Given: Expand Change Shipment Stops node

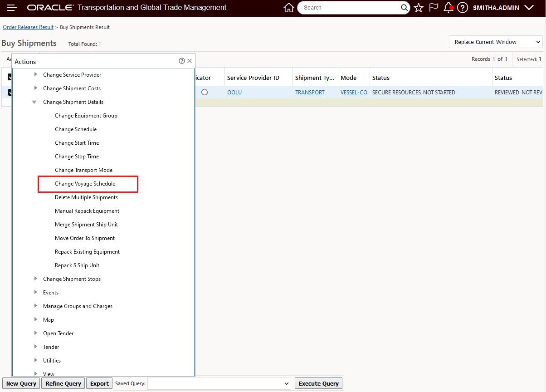Looking at the screenshot, I should point(36,279).
